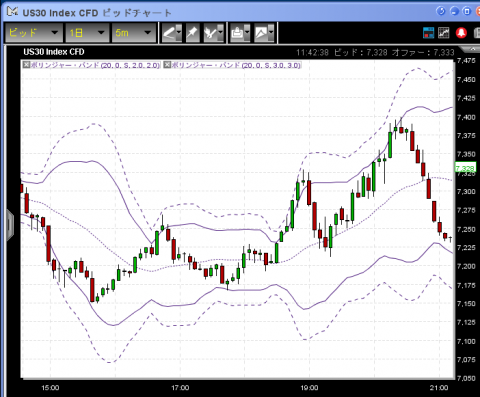Open the print/export icon in toolbar
Screen dimensions: 480x397
tap(237, 33)
